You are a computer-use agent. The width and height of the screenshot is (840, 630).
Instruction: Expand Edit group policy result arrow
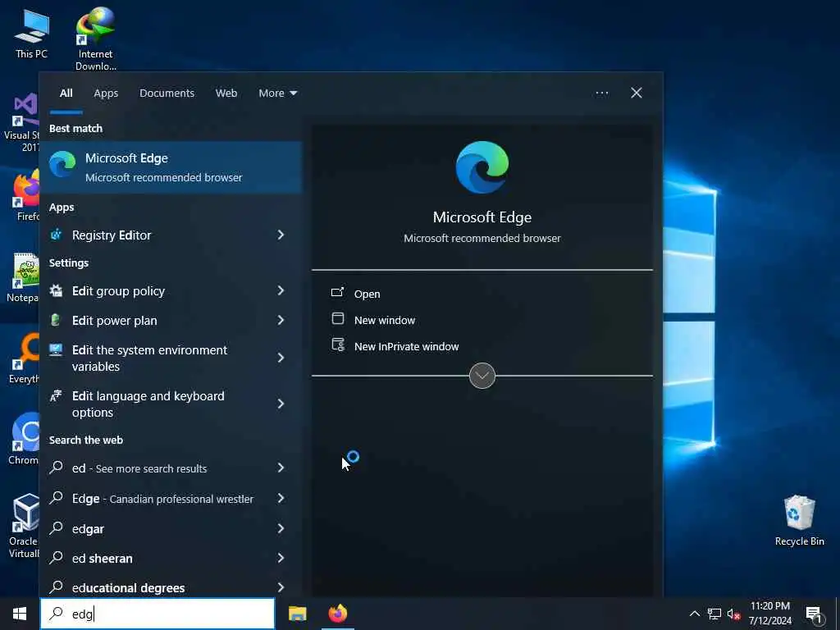click(x=281, y=290)
